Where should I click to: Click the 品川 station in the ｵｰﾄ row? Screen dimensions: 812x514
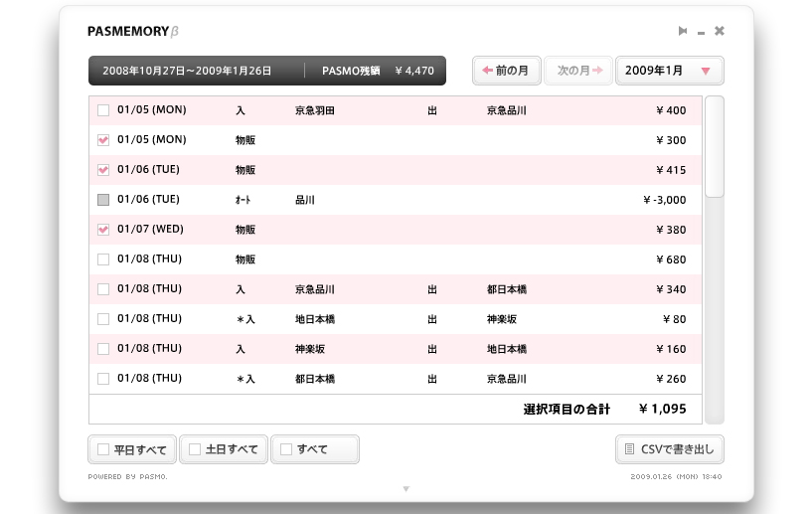pyautogui.click(x=305, y=200)
